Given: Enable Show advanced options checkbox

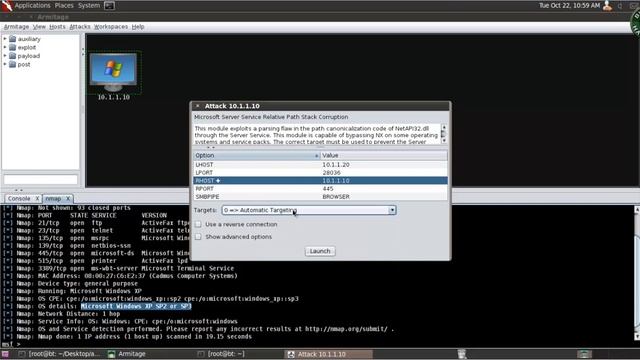Looking at the screenshot, I should coord(198,237).
